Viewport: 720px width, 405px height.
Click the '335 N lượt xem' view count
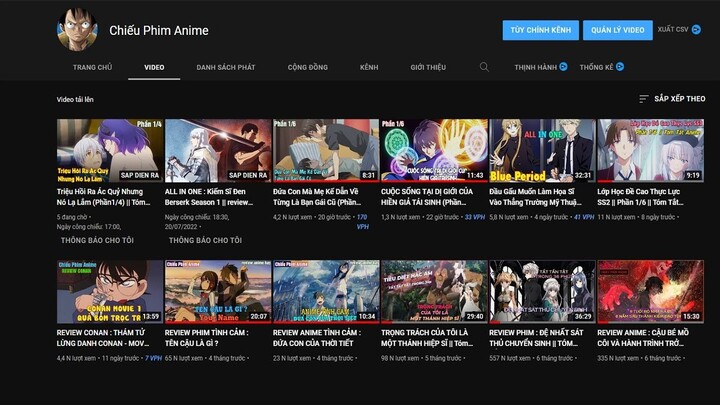(618, 358)
